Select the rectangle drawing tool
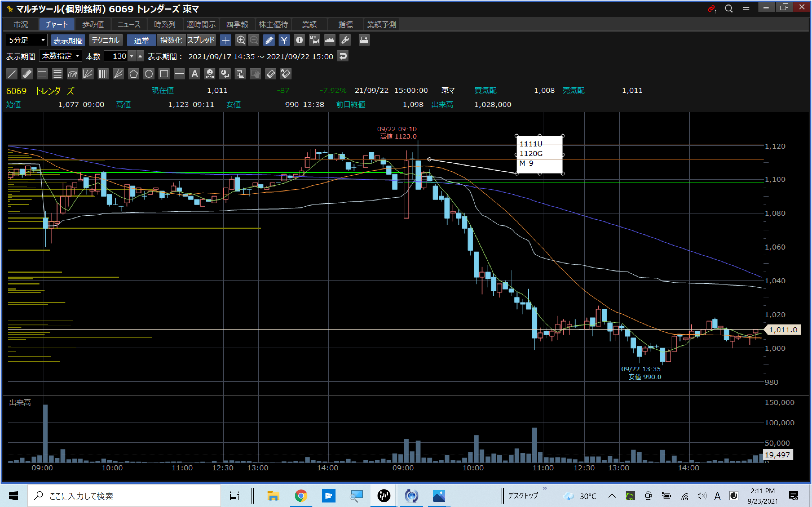Screen dimensions: 812x507 coord(164,74)
